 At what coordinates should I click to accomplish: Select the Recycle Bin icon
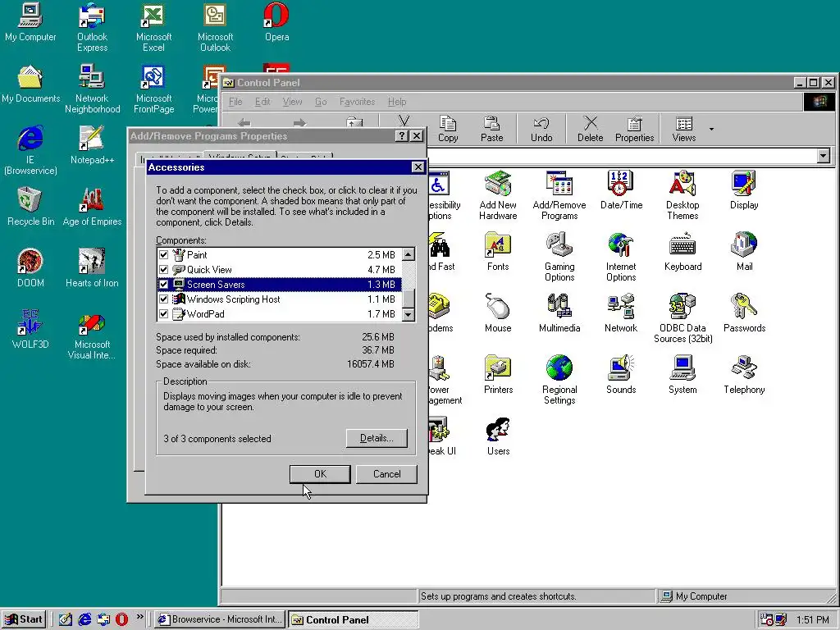[30, 206]
